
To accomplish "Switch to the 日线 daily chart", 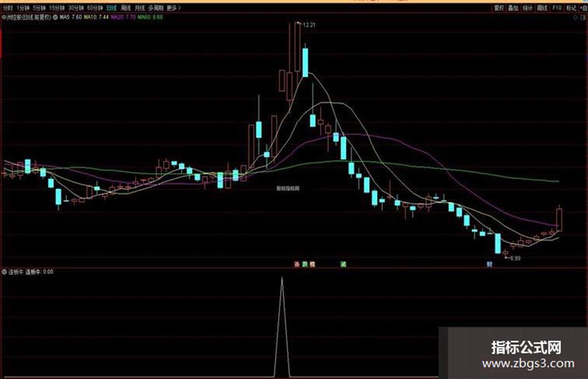I will tap(111, 8).
